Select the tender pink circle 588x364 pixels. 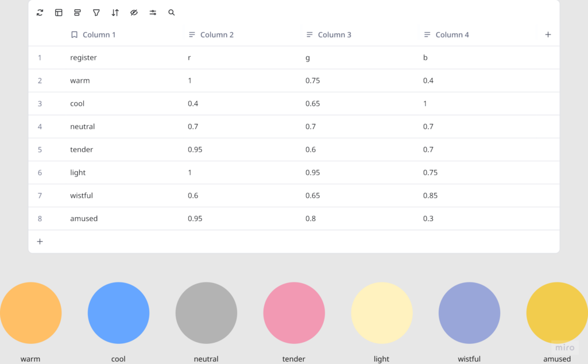click(x=294, y=313)
